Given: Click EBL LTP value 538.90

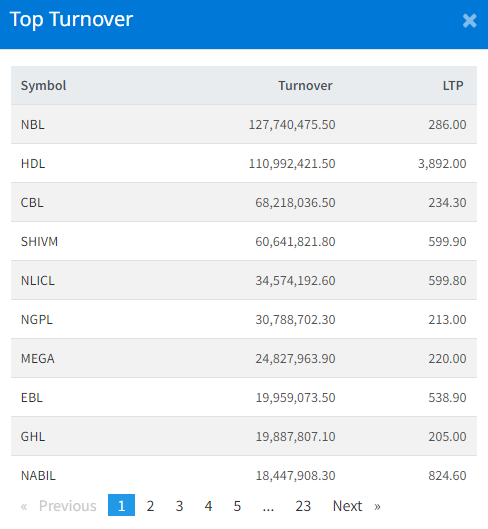Looking at the screenshot, I should point(448,398).
